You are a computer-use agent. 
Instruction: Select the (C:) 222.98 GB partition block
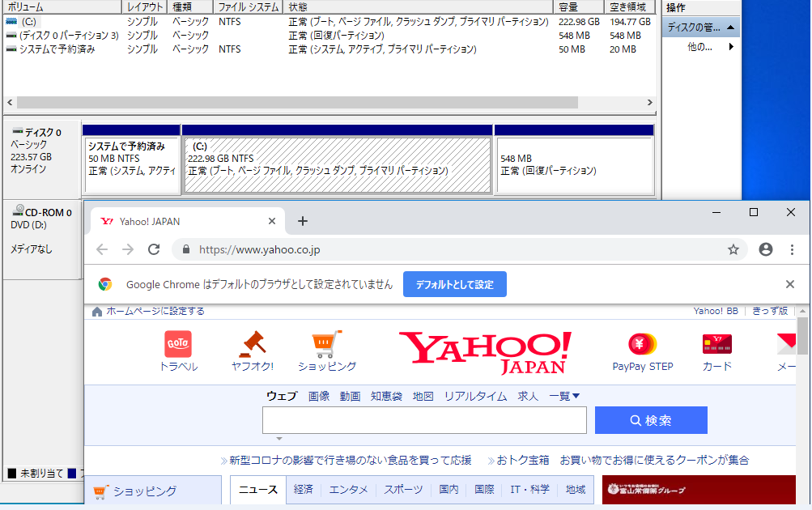pos(338,164)
